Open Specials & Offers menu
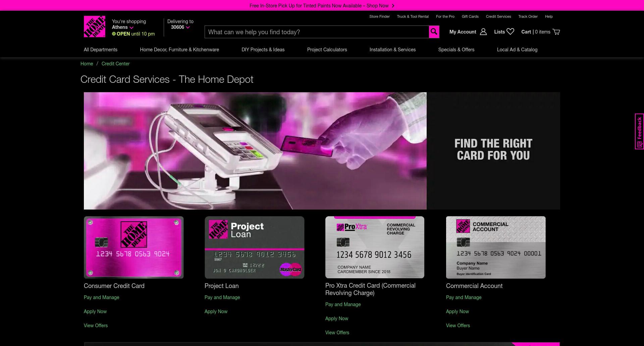This screenshot has width=644, height=346. [x=456, y=50]
